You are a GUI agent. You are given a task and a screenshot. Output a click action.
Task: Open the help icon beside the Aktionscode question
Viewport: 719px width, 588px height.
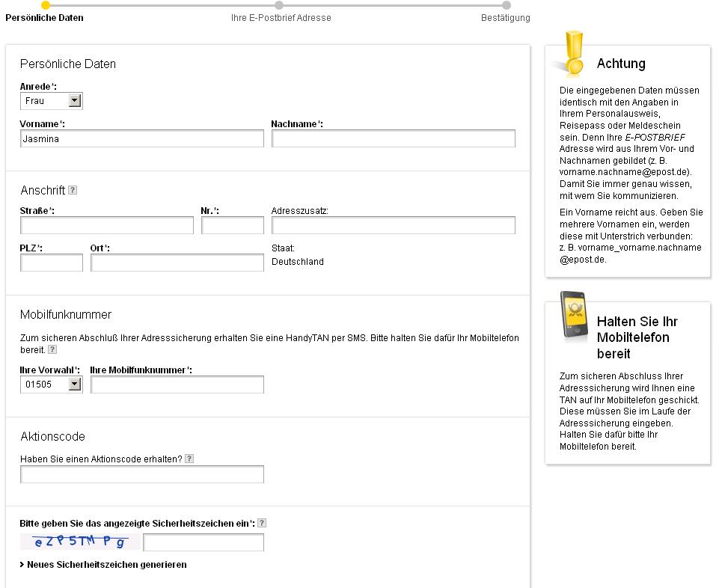pos(189,459)
